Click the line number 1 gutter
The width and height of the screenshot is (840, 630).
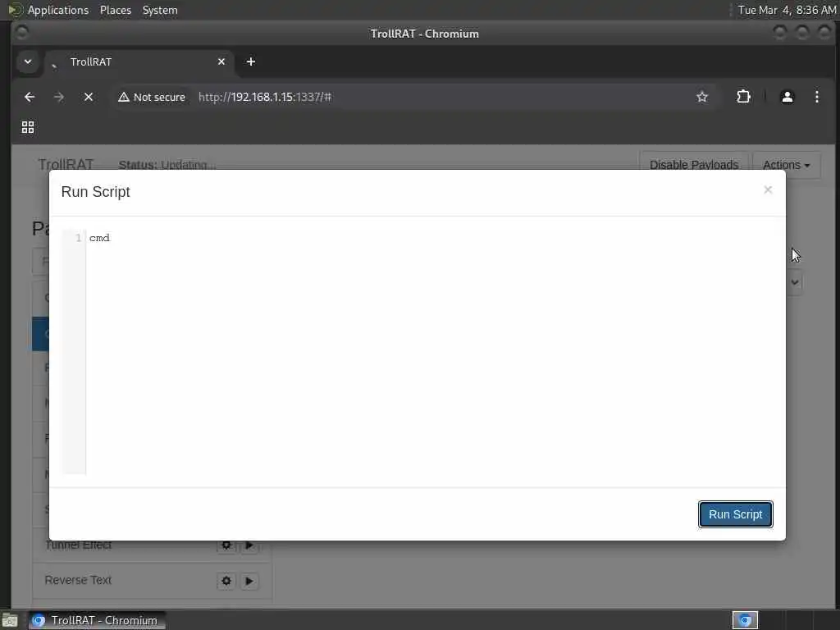click(78, 238)
